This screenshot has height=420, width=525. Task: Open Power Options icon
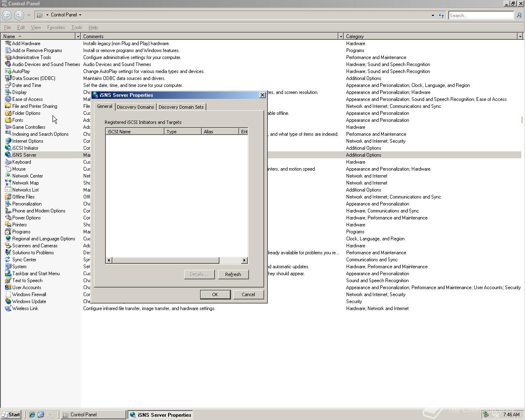pyautogui.click(x=8, y=218)
